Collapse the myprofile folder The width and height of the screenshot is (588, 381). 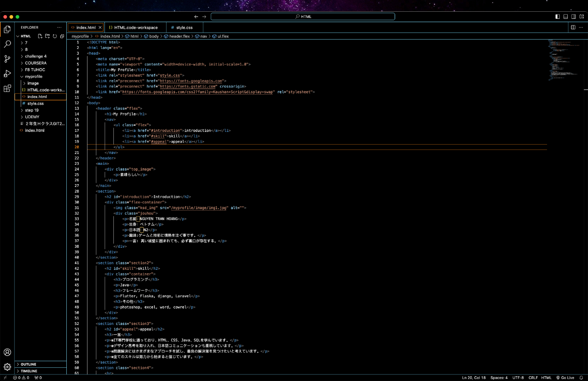coord(33,76)
